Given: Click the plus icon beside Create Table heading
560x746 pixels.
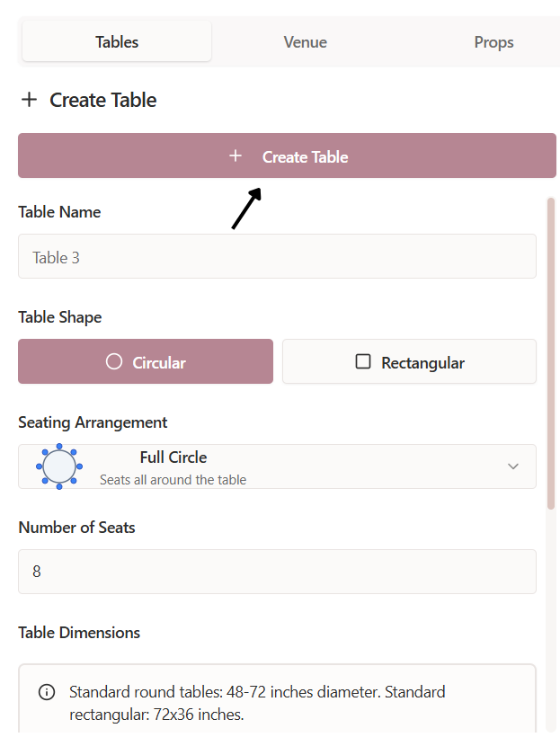Looking at the screenshot, I should tap(28, 100).
